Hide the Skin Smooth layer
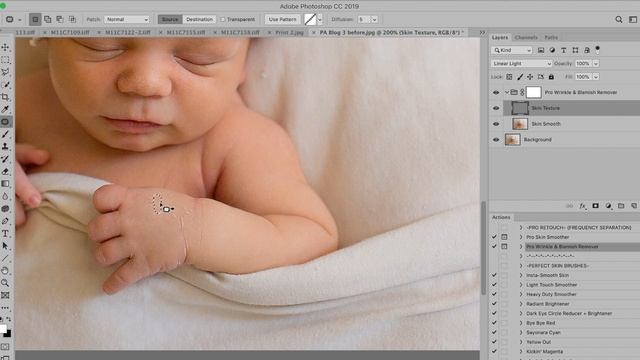Image resolution: width=640 pixels, height=360 pixels. point(496,124)
